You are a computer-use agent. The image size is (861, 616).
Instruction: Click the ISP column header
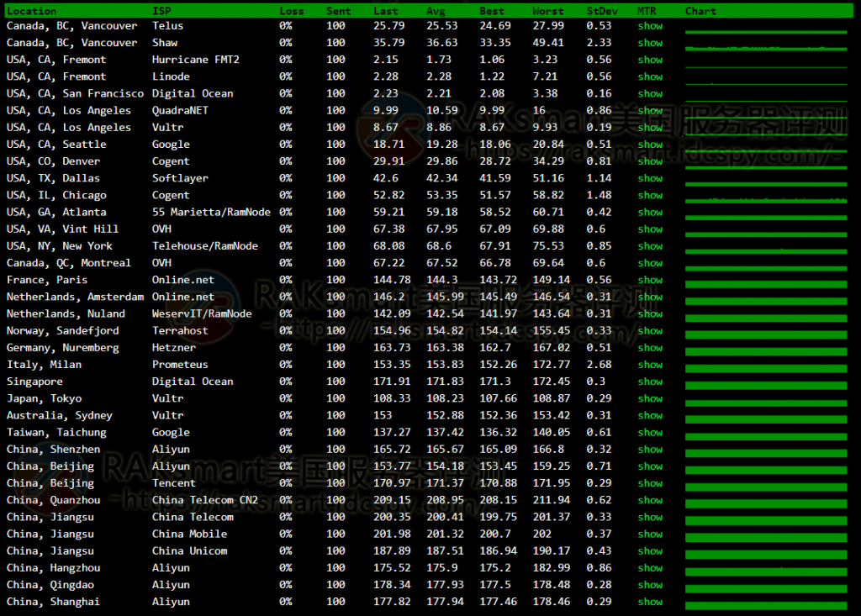[x=161, y=11]
